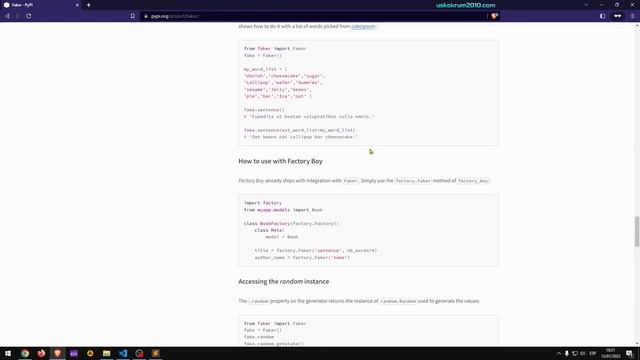Click the inline factory.Faker code text
The height and width of the screenshot is (360, 640).
click(413, 181)
